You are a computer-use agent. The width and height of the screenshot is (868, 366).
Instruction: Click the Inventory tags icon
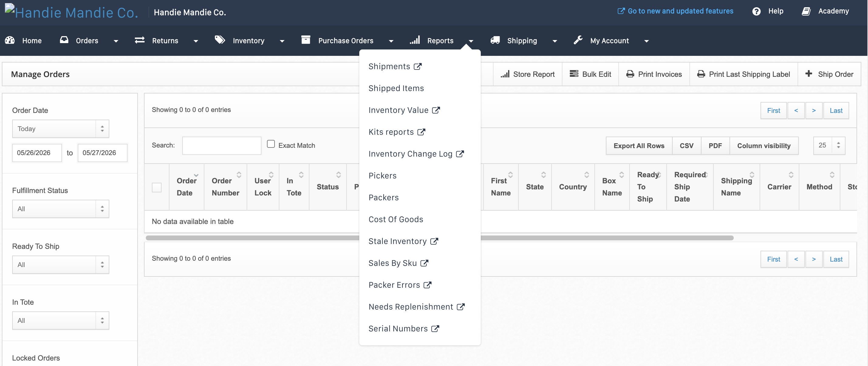pos(220,40)
